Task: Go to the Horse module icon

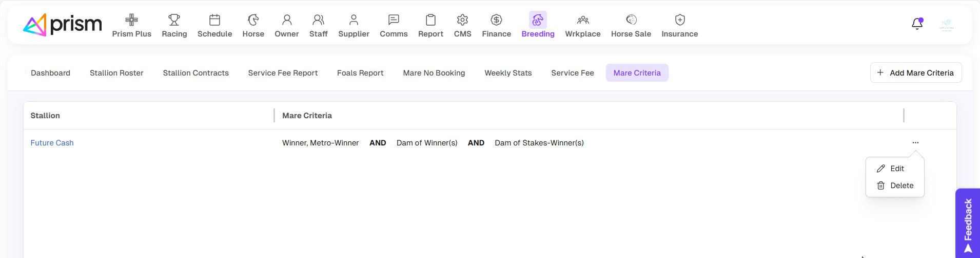Action: pyautogui.click(x=253, y=21)
